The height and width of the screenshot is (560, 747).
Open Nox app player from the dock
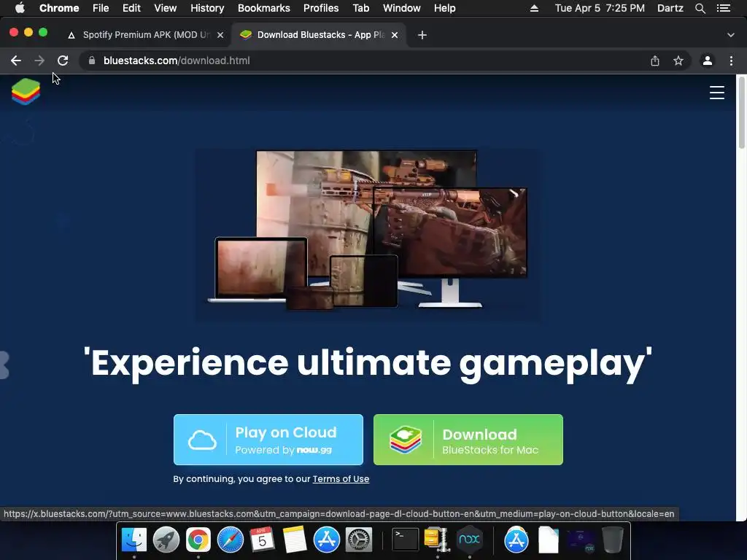click(469, 540)
